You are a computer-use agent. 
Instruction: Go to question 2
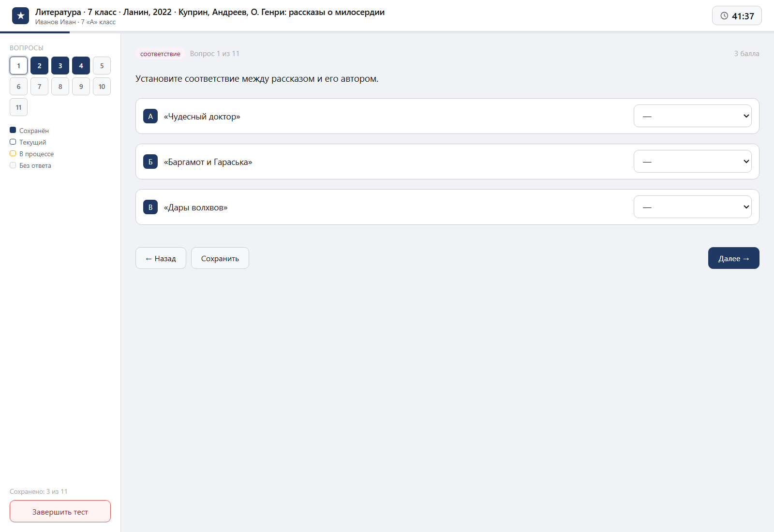coord(39,66)
